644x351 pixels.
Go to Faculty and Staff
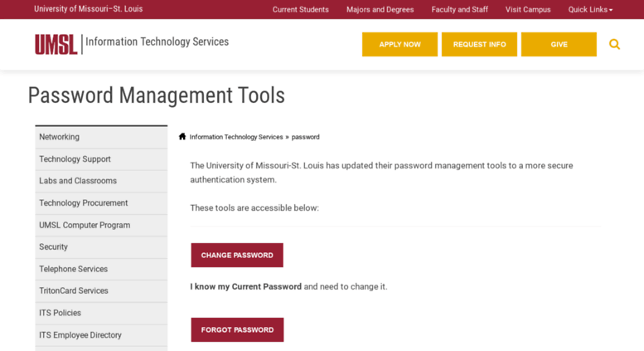[460, 9]
